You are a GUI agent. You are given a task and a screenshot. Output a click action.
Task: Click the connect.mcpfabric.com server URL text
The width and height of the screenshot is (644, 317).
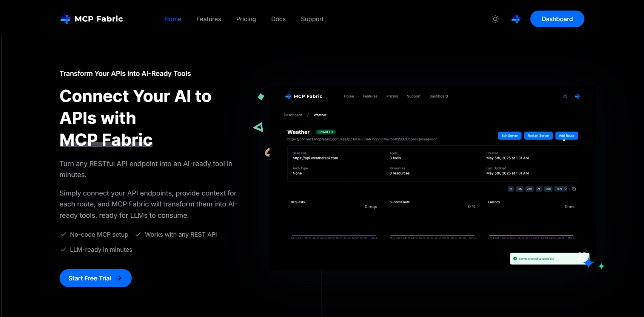(x=362, y=139)
